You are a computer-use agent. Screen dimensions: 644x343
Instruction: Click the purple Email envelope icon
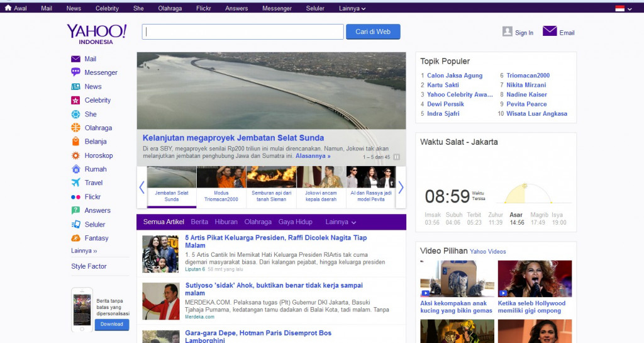pos(550,31)
